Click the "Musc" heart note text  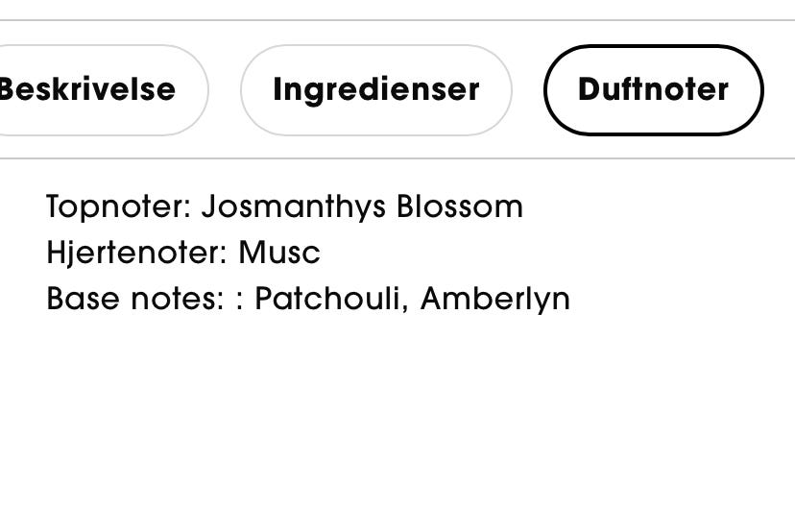click(279, 254)
